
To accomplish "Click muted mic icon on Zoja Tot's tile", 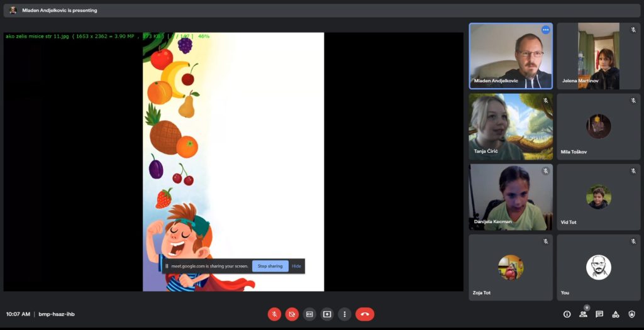I will tap(545, 242).
